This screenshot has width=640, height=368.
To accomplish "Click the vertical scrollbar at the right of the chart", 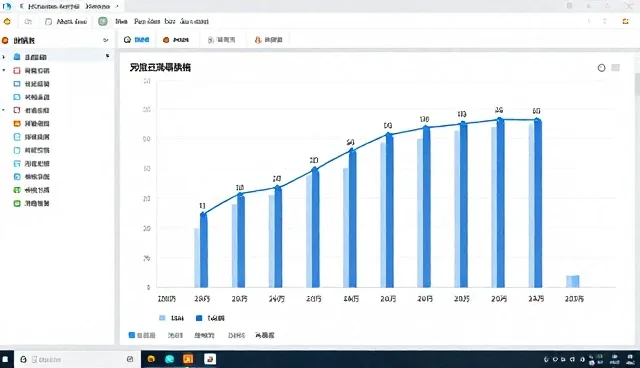I will pos(637,84).
